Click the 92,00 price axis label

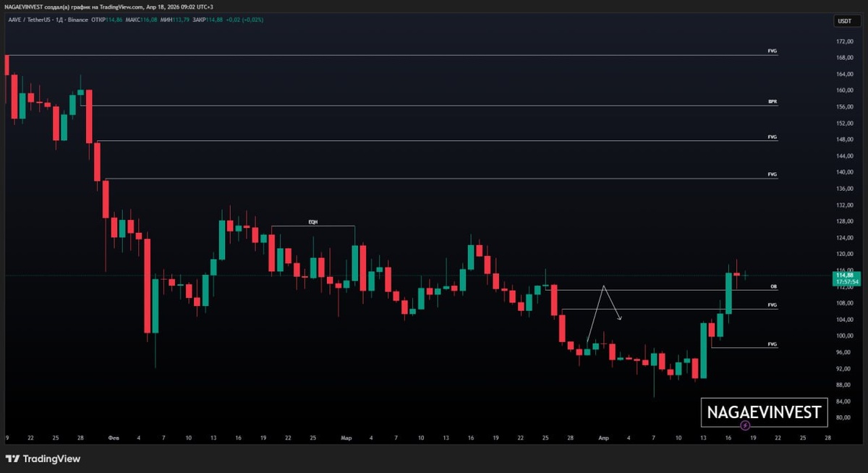[x=844, y=368]
